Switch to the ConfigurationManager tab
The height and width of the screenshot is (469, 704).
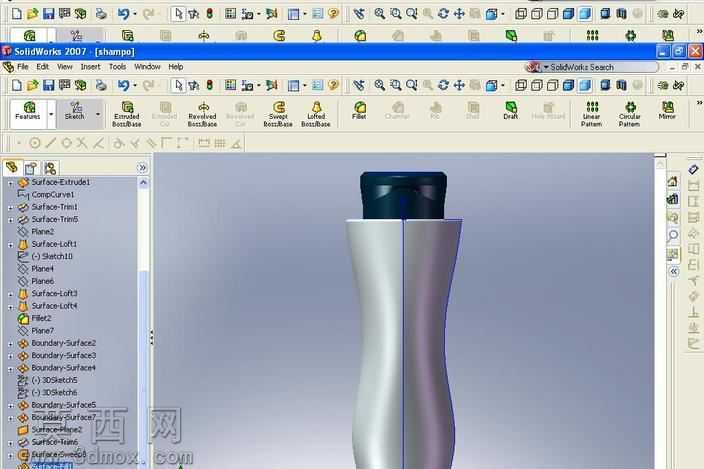point(50,168)
